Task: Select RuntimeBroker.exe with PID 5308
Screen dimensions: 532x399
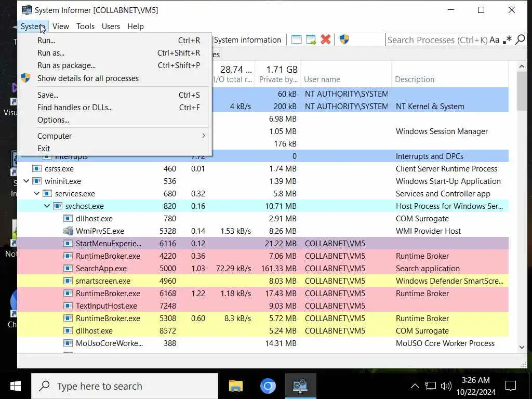Action: [x=263, y=318]
